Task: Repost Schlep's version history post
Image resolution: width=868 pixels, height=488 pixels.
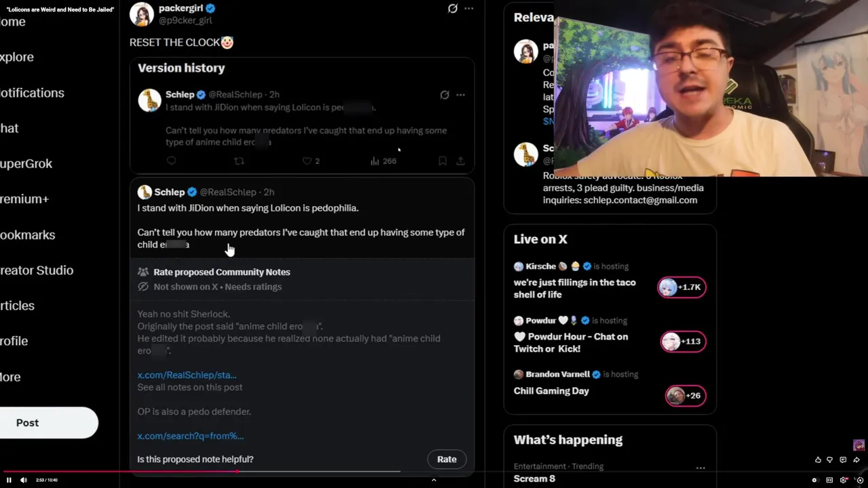Action: click(239, 161)
